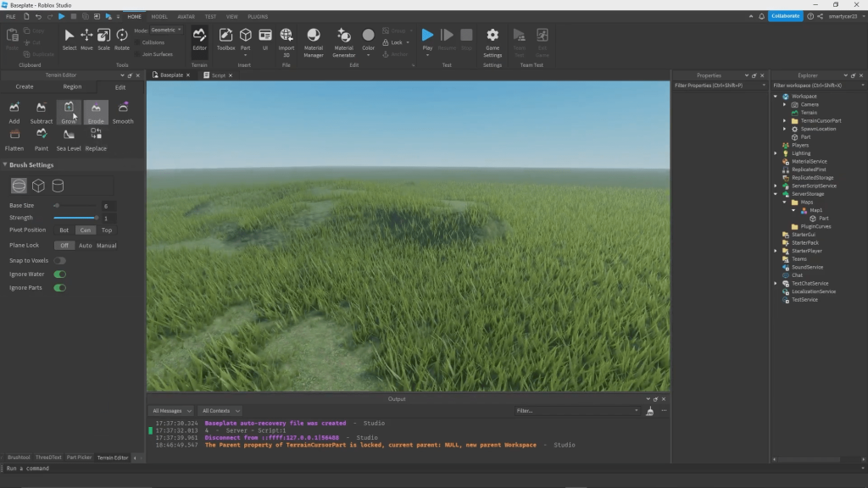Open the All Messages dropdown
The image size is (868, 488).
pos(171,411)
